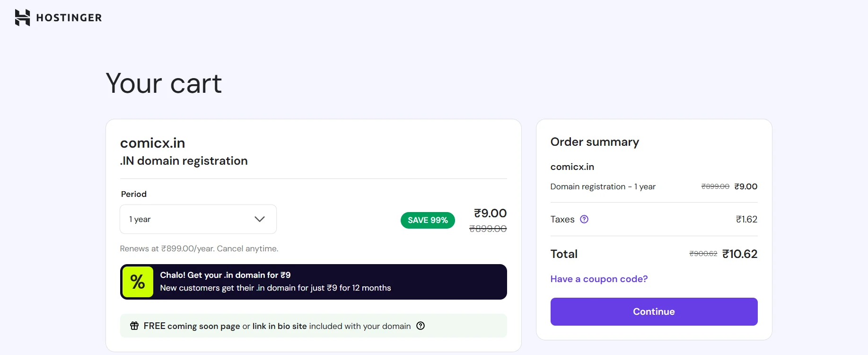Viewport: 868px width, 355px height.
Task: Click link in bio site text
Action: pyautogui.click(x=279, y=326)
